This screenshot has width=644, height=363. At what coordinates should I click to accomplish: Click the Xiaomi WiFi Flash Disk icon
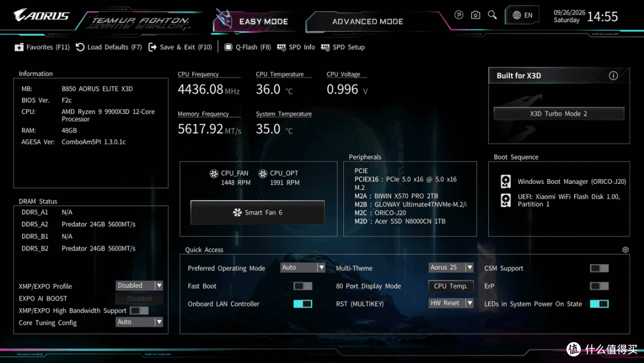506,200
